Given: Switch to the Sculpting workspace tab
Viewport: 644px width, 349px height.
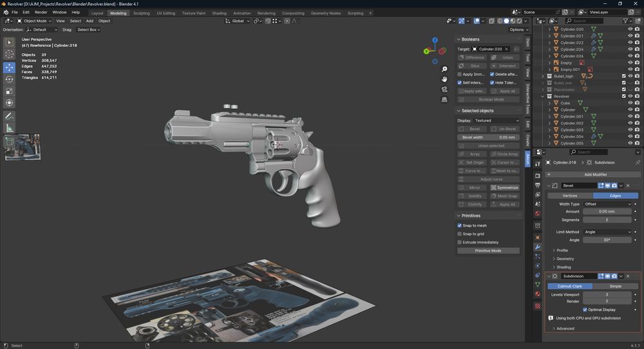Looking at the screenshot, I should coord(141,13).
